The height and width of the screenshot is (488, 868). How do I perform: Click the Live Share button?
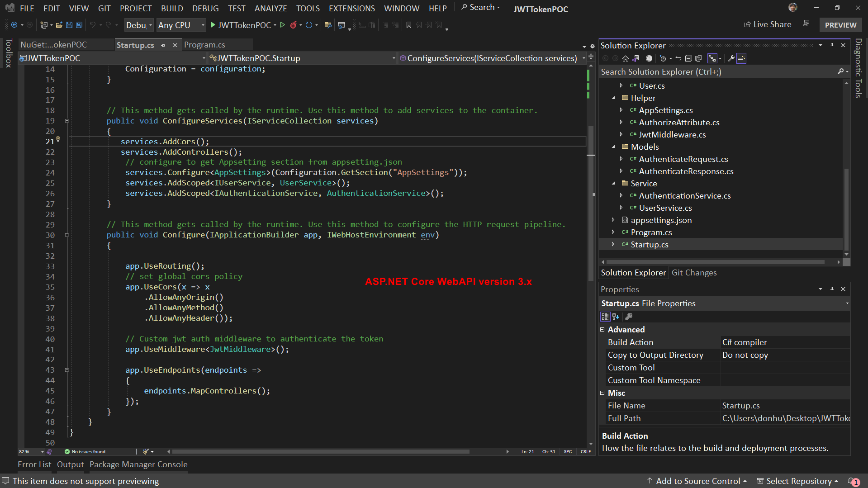[768, 24]
